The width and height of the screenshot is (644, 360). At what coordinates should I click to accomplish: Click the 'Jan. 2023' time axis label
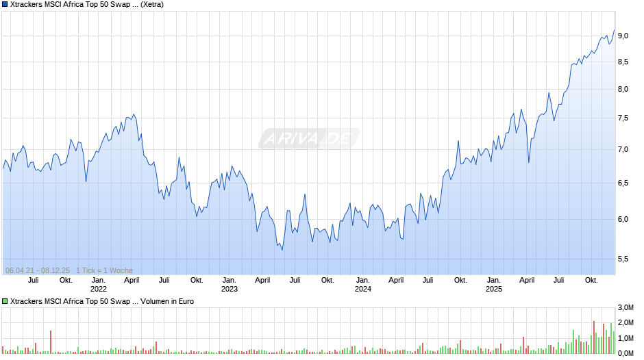230,285
